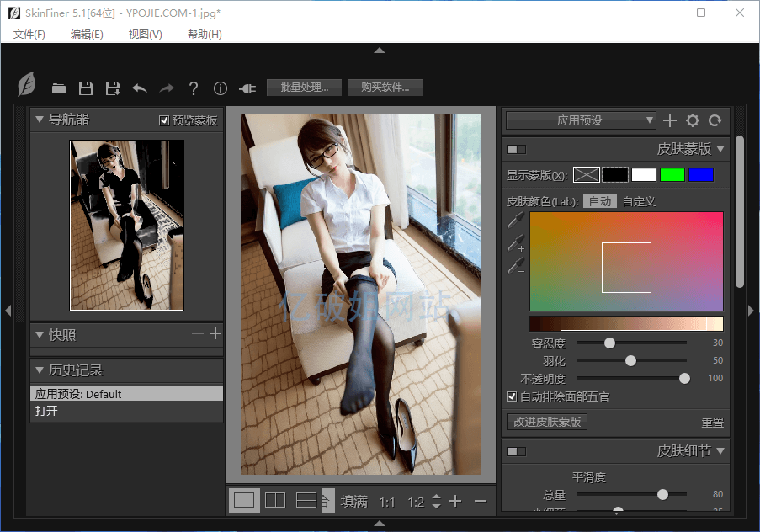Click the save floppy disk icon
Viewport: 760px width, 532px height.
(x=85, y=88)
